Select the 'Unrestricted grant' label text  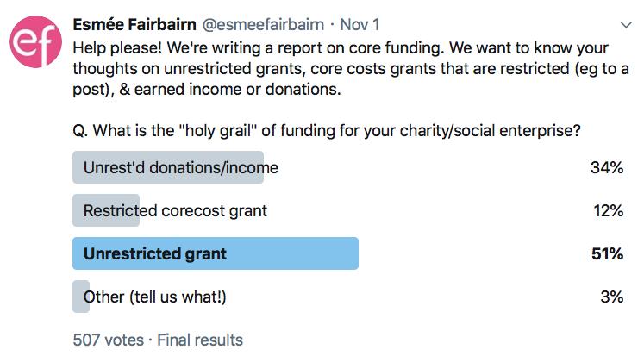155,253
